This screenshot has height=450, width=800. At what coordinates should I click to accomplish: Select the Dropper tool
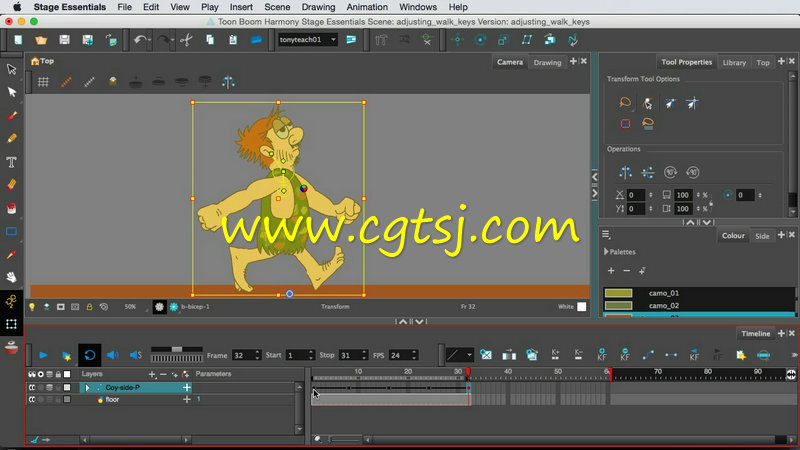11,254
